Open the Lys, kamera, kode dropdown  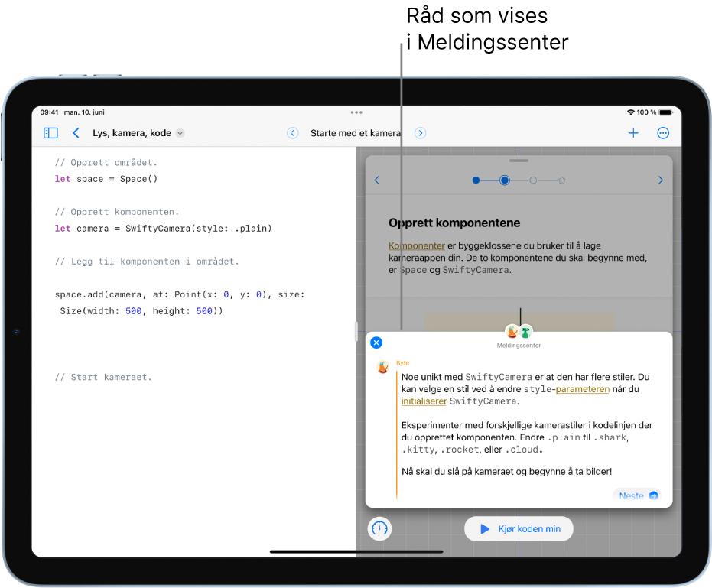click(x=180, y=133)
